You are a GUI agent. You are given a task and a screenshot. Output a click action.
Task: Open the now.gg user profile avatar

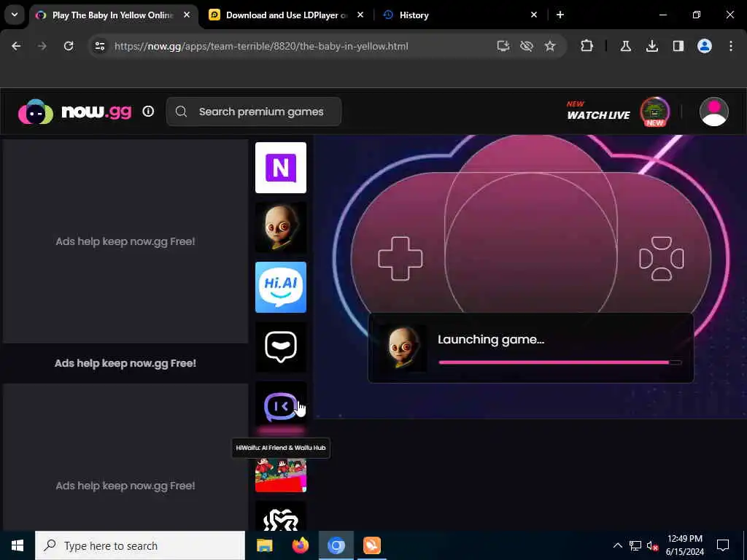713,112
